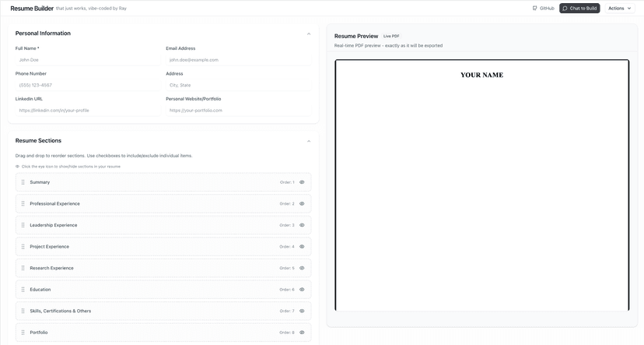
Task: Click the Research Experience label
Action: click(52, 268)
